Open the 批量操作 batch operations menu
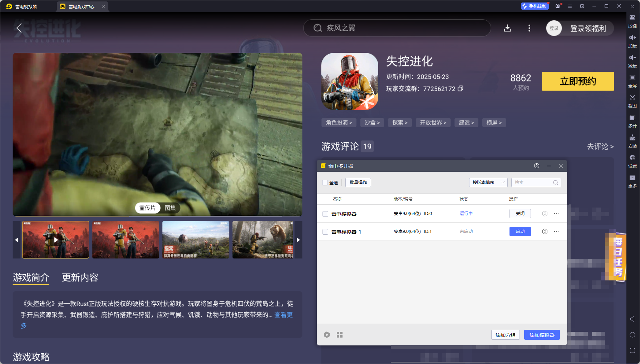Viewport: 640px width, 364px height. 358,183
